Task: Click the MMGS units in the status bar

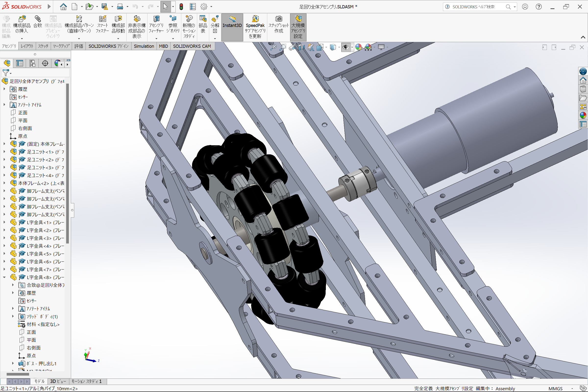Action: pos(555,389)
